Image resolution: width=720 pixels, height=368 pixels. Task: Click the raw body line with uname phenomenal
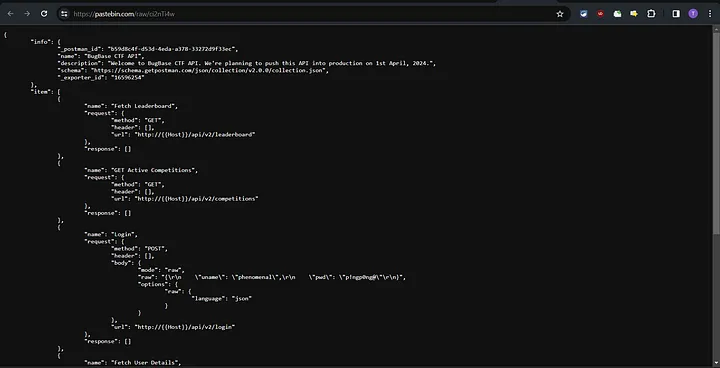[x=272, y=277]
